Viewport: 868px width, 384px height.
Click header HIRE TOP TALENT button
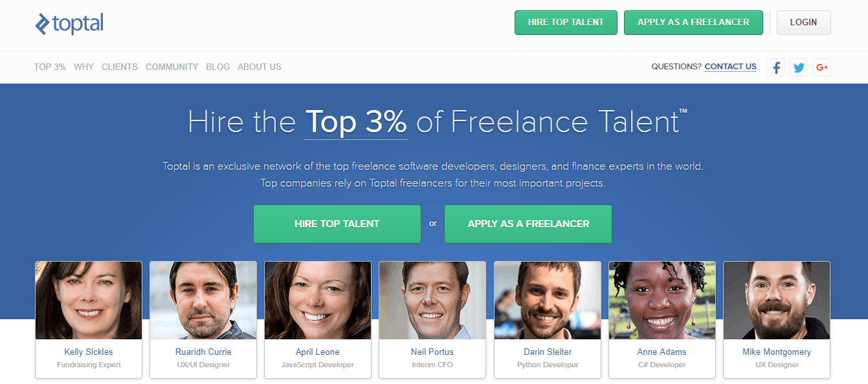[566, 23]
